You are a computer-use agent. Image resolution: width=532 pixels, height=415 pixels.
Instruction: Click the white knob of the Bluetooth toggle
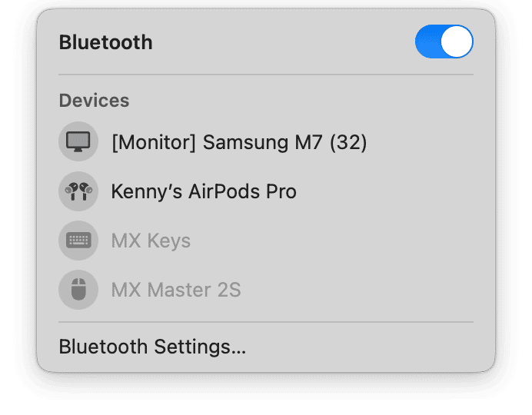457,41
